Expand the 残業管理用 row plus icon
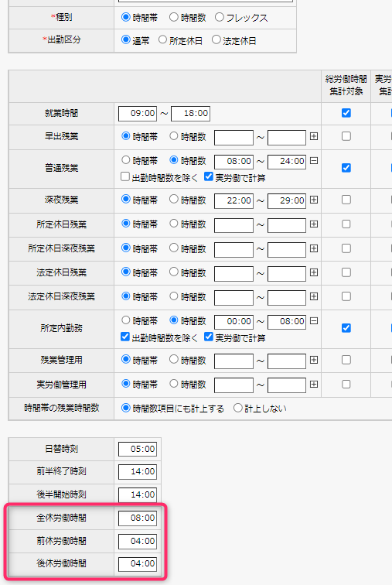This screenshot has height=585, width=392. [314, 360]
